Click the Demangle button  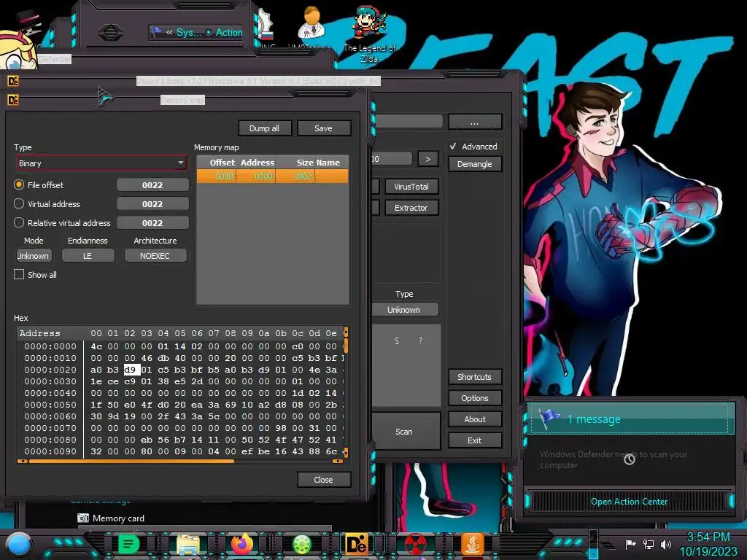coord(474,164)
